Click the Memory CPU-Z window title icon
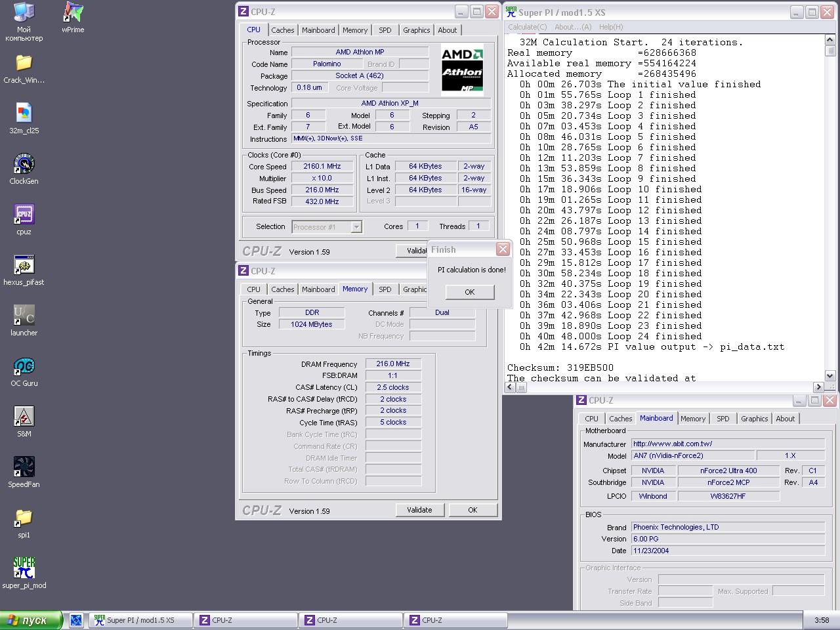Image resolution: width=840 pixels, height=630 pixels. [243, 270]
